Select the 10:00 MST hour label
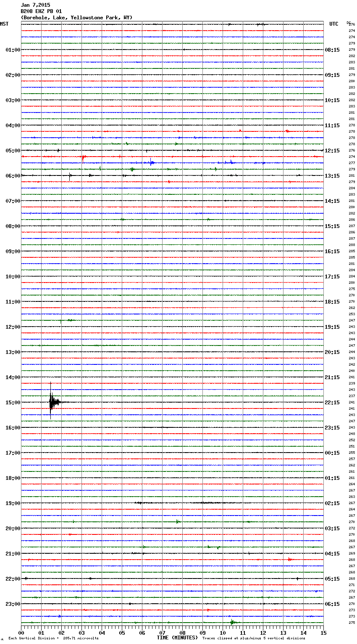 click(x=13, y=277)
